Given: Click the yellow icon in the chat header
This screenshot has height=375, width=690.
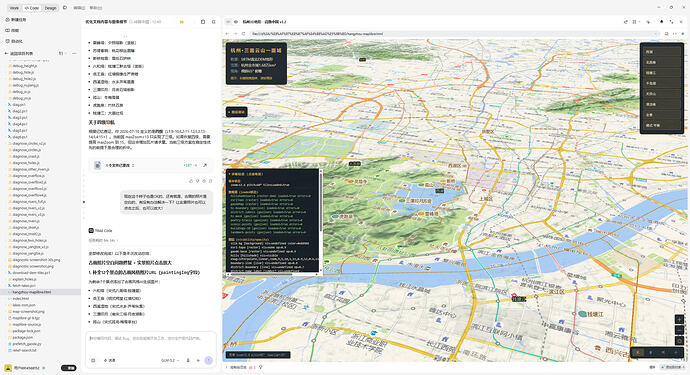Looking at the screenshot, I should click(x=182, y=22).
